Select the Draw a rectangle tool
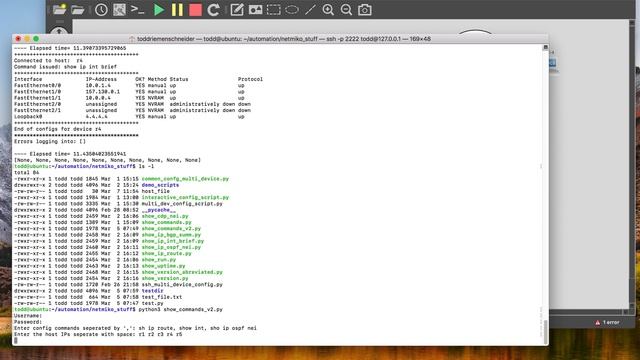 [x=273, y=10]
